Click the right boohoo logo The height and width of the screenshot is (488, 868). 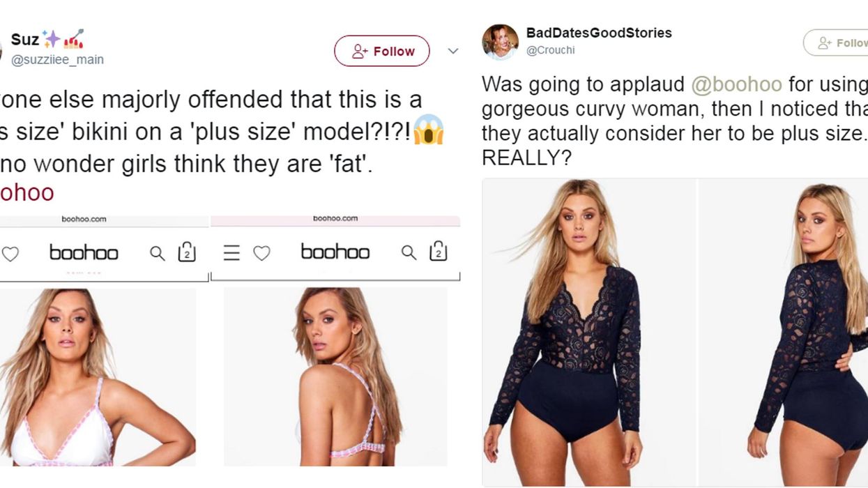(x=335, y=252)
